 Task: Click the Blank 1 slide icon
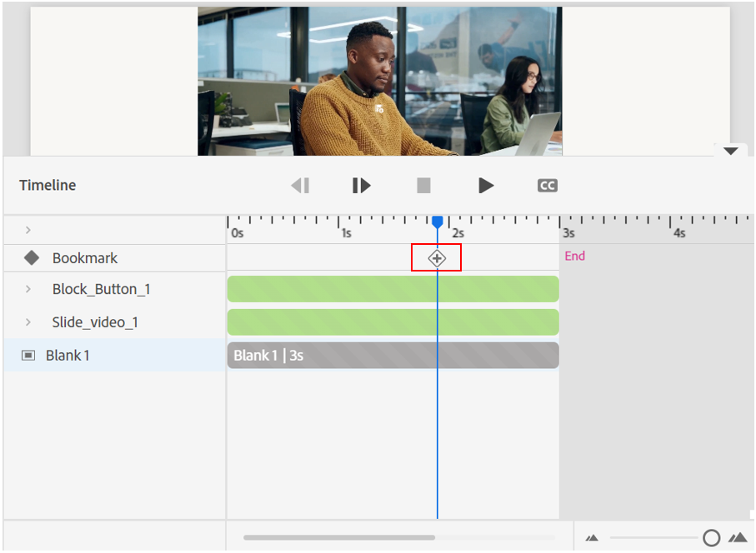28,356
